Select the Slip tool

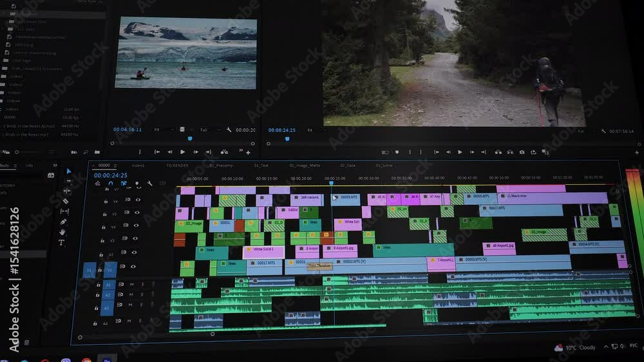(64, 211)
